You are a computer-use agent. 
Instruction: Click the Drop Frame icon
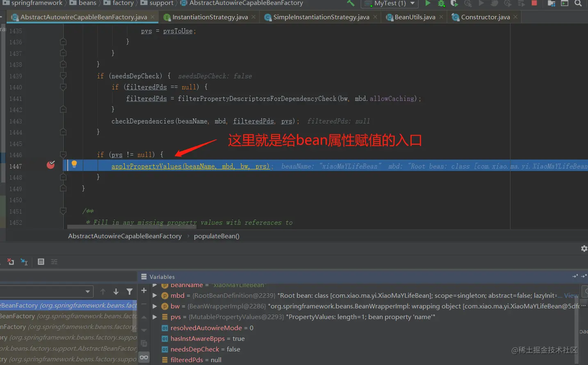tap(11, 262)
